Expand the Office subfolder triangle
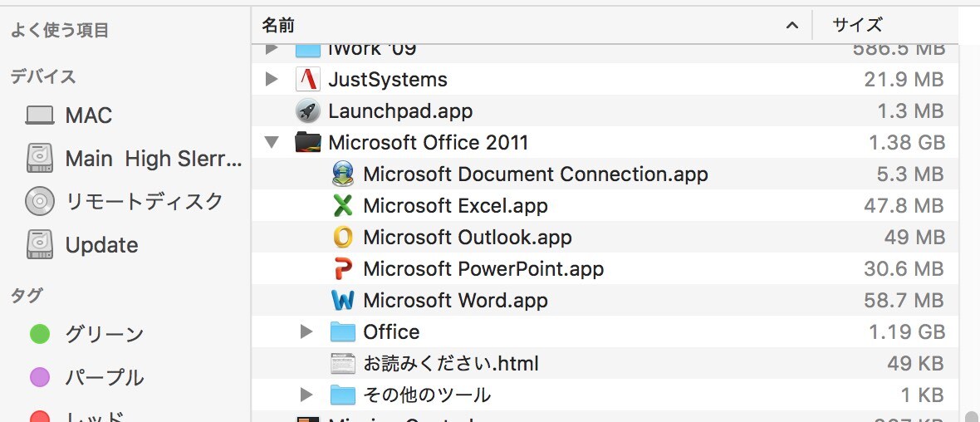 point(306,331)
